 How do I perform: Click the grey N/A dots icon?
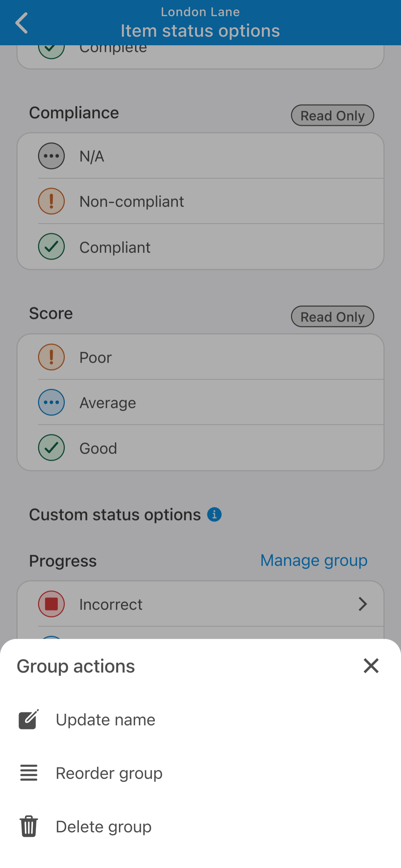tap(51, 156)
